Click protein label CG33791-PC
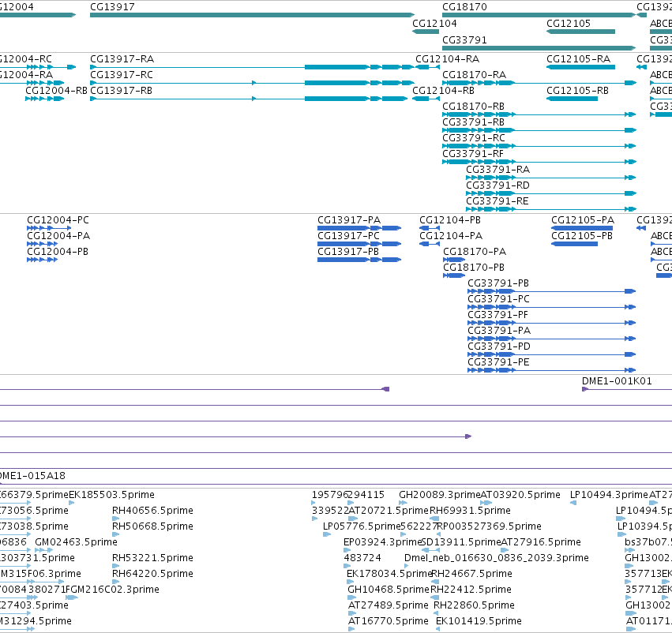672x633 pixels. pyautogui.click(x=499, y=299)
